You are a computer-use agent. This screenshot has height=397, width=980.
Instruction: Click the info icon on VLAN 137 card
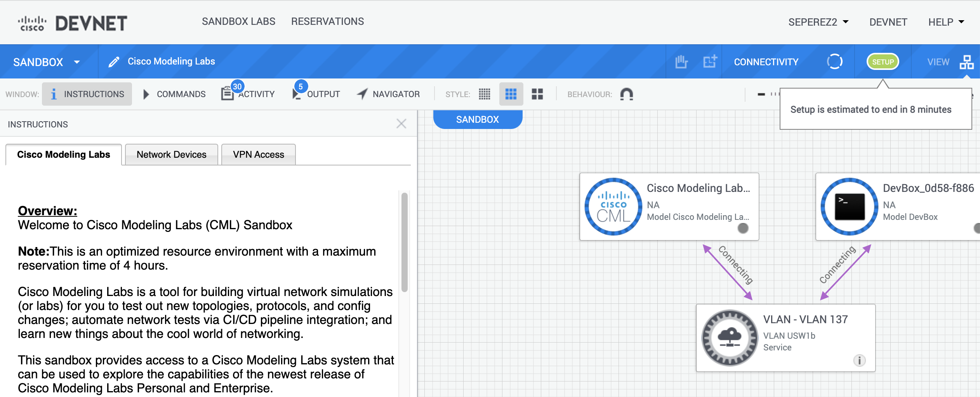[x=859, y=360]
